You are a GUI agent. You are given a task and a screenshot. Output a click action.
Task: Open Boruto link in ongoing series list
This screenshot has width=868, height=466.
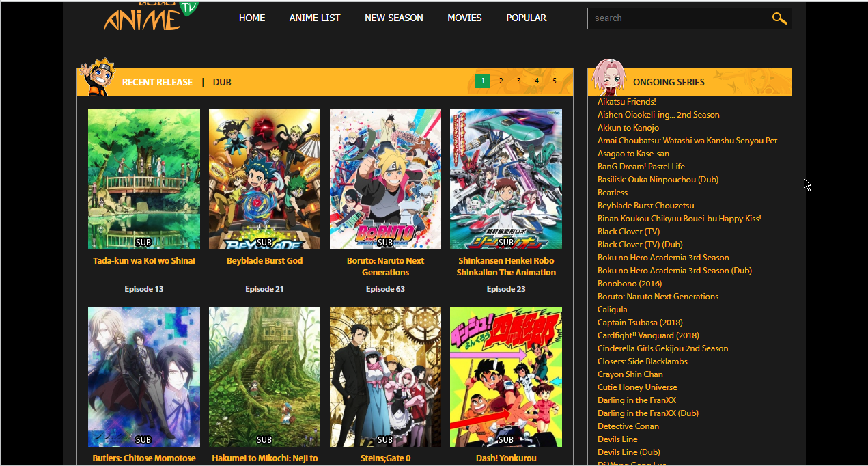[x=658, y=297]
